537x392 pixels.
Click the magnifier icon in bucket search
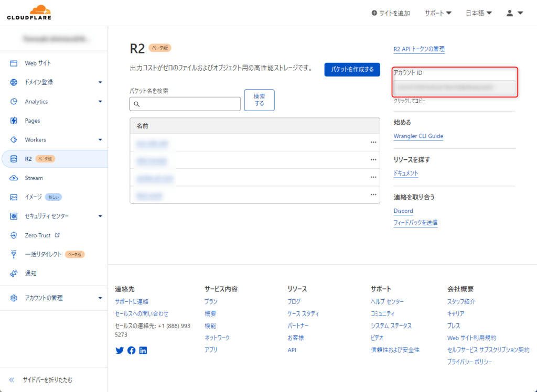click(x=137, y=104)
